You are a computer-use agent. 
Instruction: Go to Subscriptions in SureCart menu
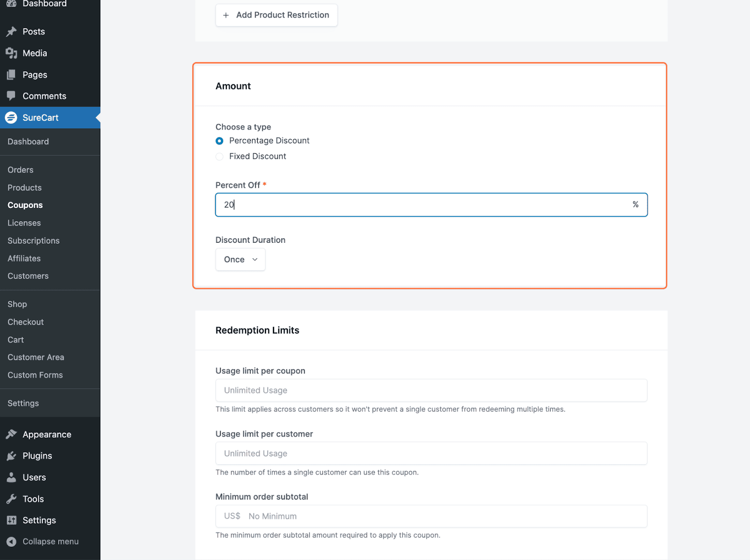coord(33,241)
